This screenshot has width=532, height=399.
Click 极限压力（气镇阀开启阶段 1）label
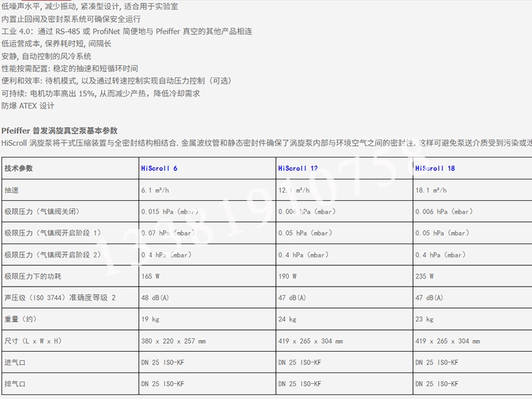(53, 233)
